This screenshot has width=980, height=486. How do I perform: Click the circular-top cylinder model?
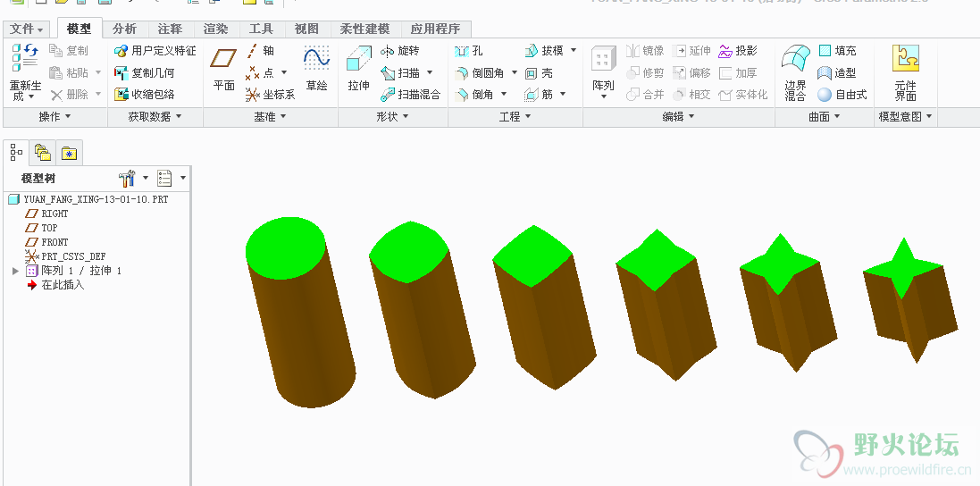click(300, 313)
